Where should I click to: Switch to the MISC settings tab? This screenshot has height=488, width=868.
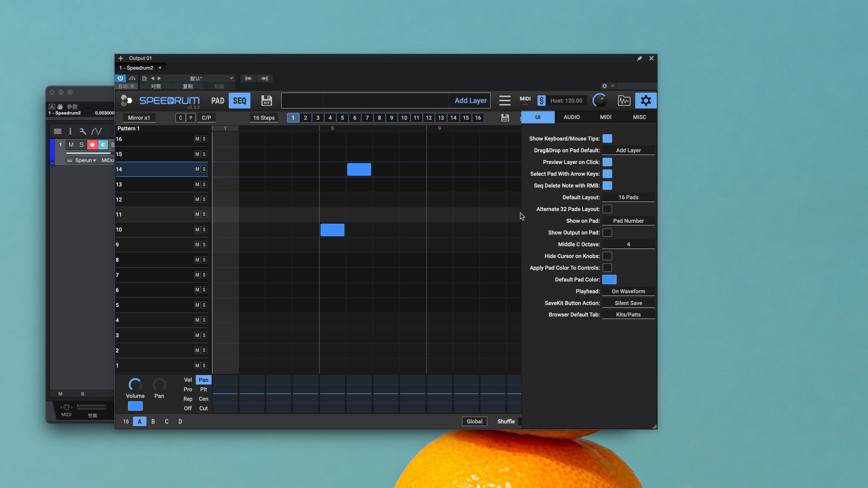[639, 117]
